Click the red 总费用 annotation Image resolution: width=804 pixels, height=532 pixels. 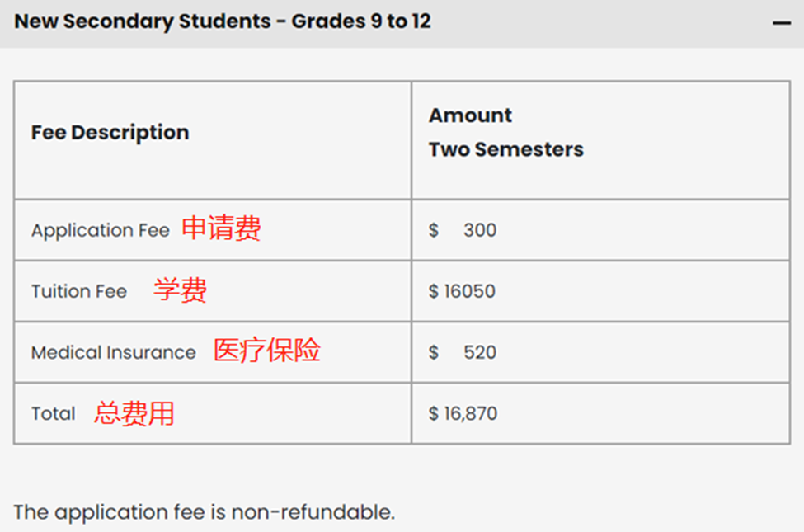coord(134,412)
